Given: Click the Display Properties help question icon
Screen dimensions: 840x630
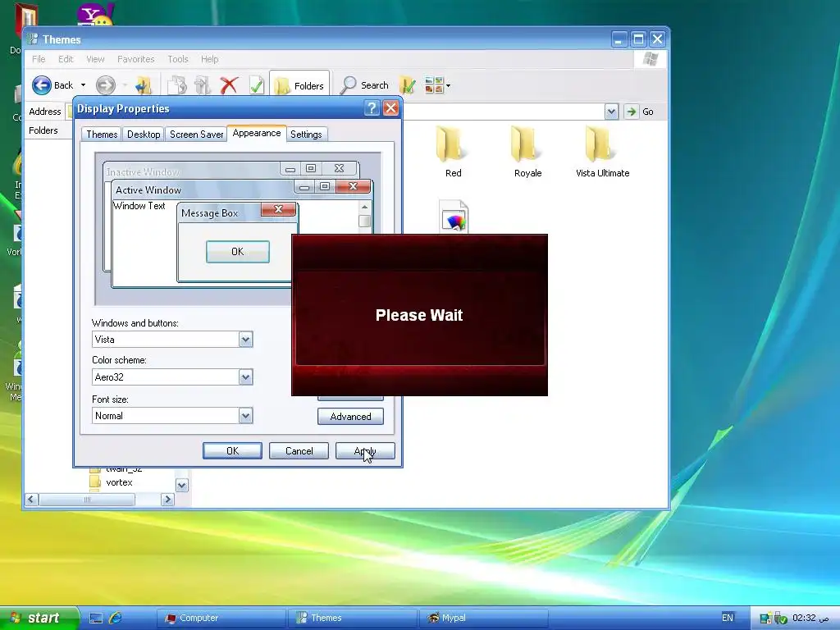Looking at the screenshot, I should point(372,108).
